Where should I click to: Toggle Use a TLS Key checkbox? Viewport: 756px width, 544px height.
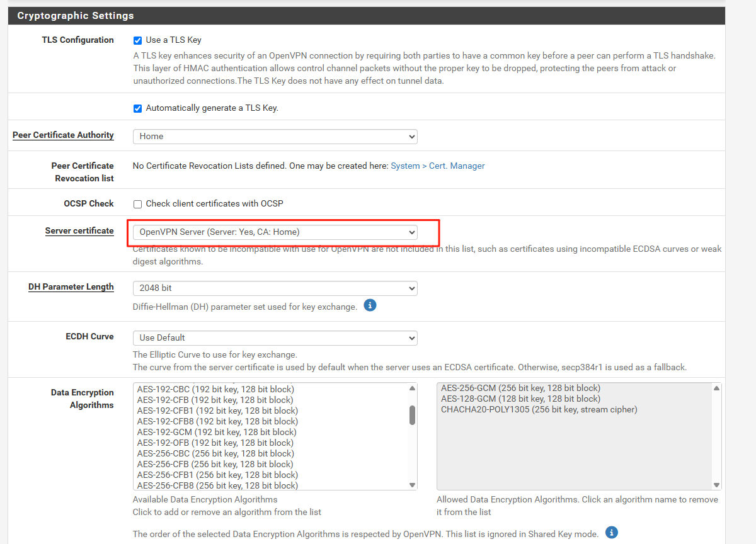coord(137,40)
